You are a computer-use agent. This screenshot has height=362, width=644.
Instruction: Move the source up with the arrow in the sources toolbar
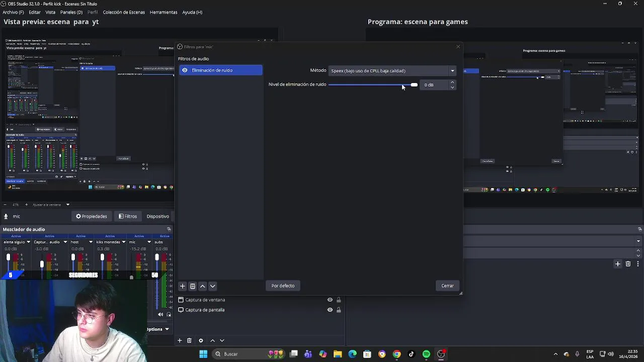(212, 340)
